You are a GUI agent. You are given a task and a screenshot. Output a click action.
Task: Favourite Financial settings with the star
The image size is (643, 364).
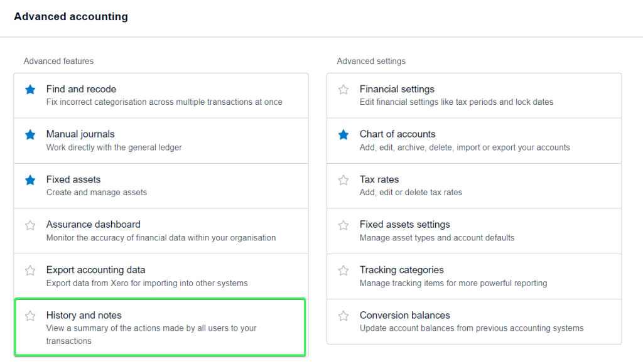click(x=343, y=89)
